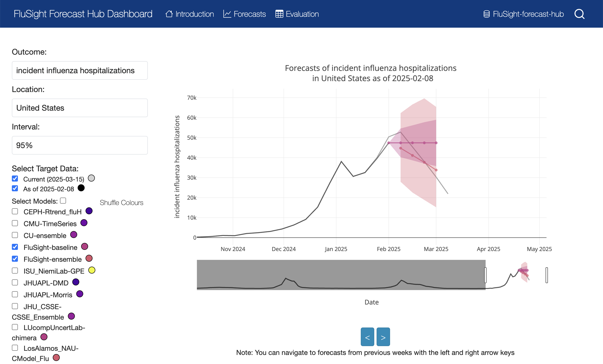The image size is (603, 364).
Task: Enable the LUcompUncertLab-chimera model
Action: 15,327
